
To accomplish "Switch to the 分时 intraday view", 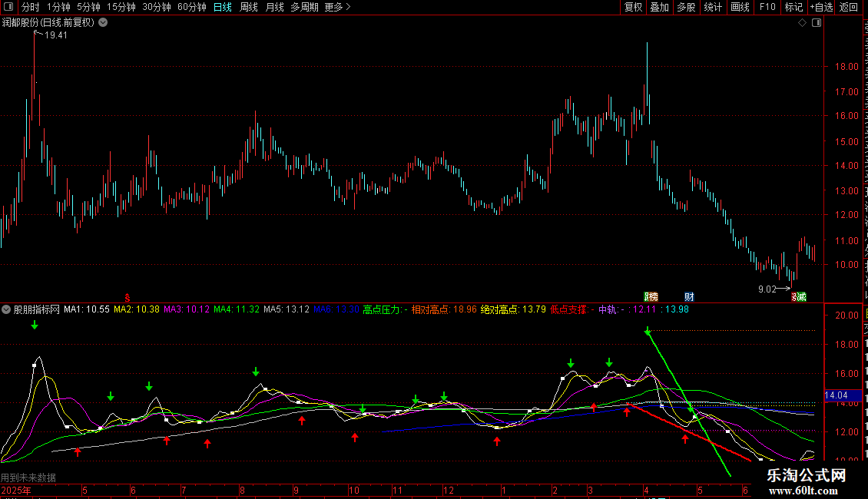I will pyautogui.click(x=30, y=7).
